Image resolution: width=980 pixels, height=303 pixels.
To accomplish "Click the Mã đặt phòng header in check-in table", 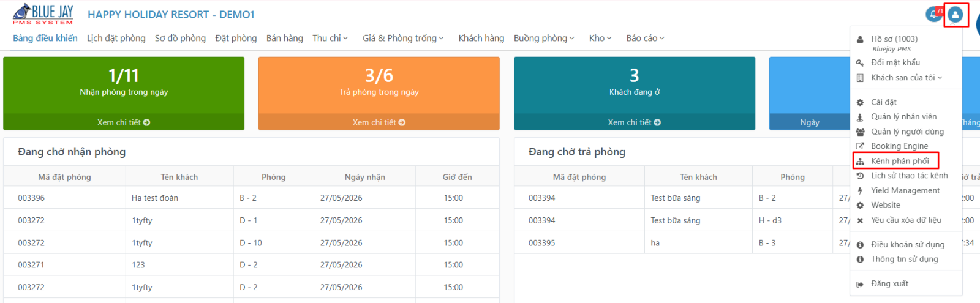I will pyautogui.click(x=64, y=177).
